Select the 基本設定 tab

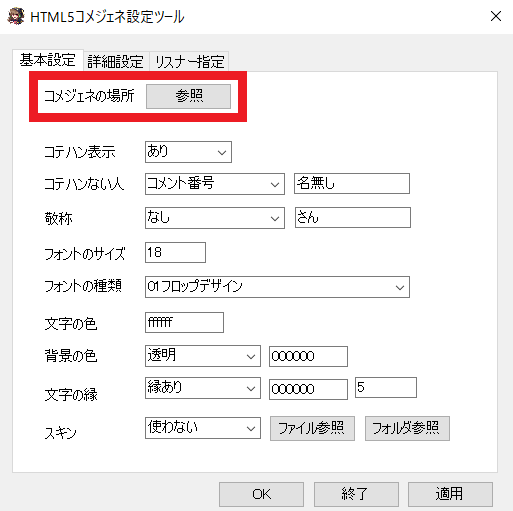(48, 60)
